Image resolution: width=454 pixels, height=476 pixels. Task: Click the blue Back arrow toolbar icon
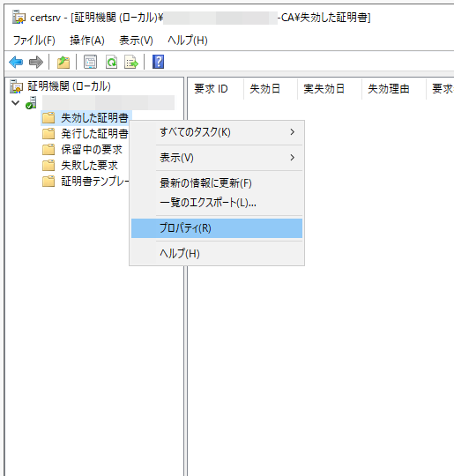pyautogui.click(x=16, y=63)
